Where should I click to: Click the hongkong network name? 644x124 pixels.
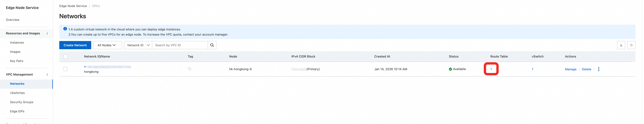click(91, 72)
